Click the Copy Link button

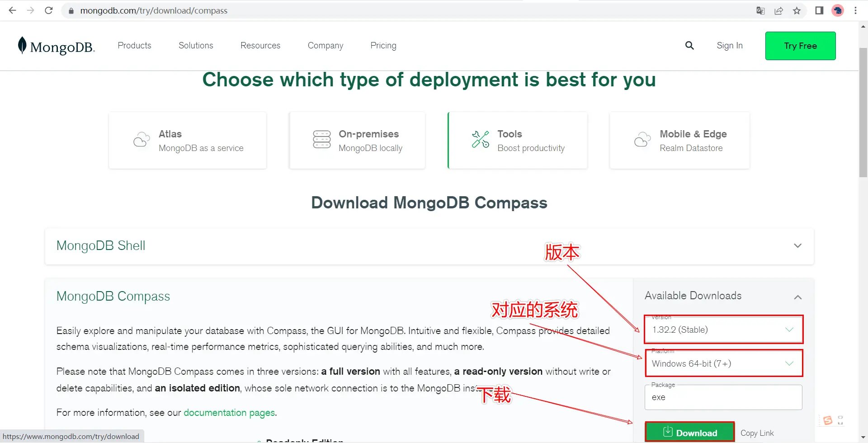pyautogui.click(x=757, y=433)
